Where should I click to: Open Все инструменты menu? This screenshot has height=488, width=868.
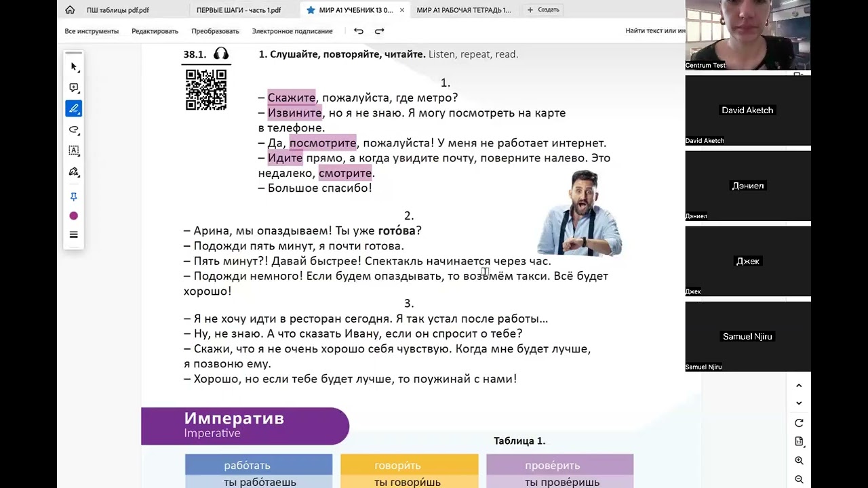(x=92, y=31)
